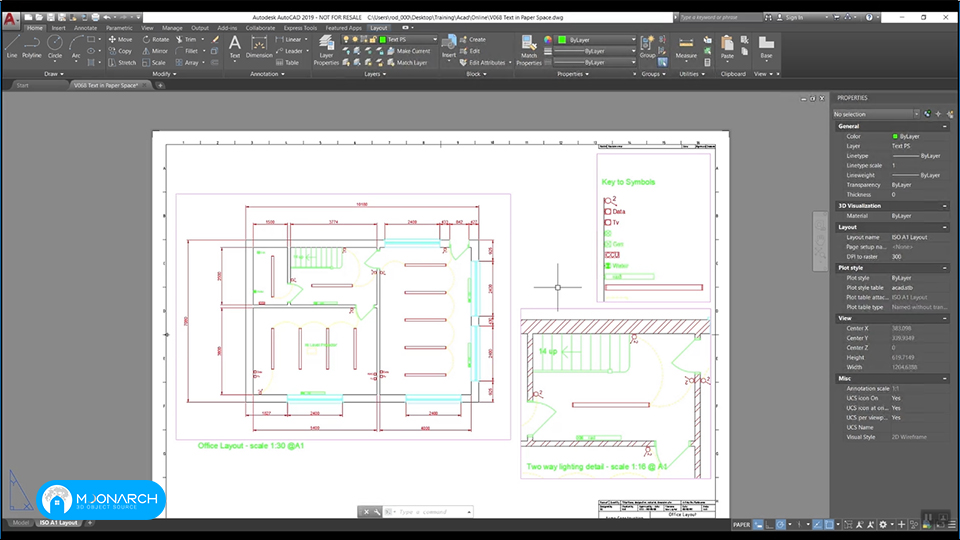
Task: Click Edit Attributes button
Action: point(482,62)
